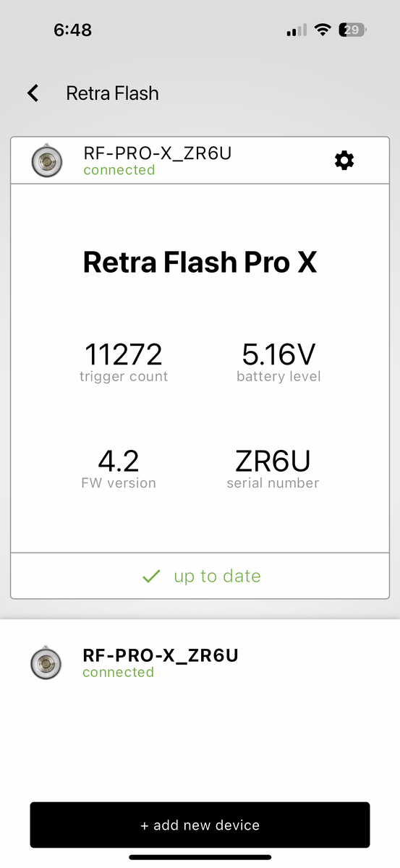Tap the back arrow icon

click(33, 93)
